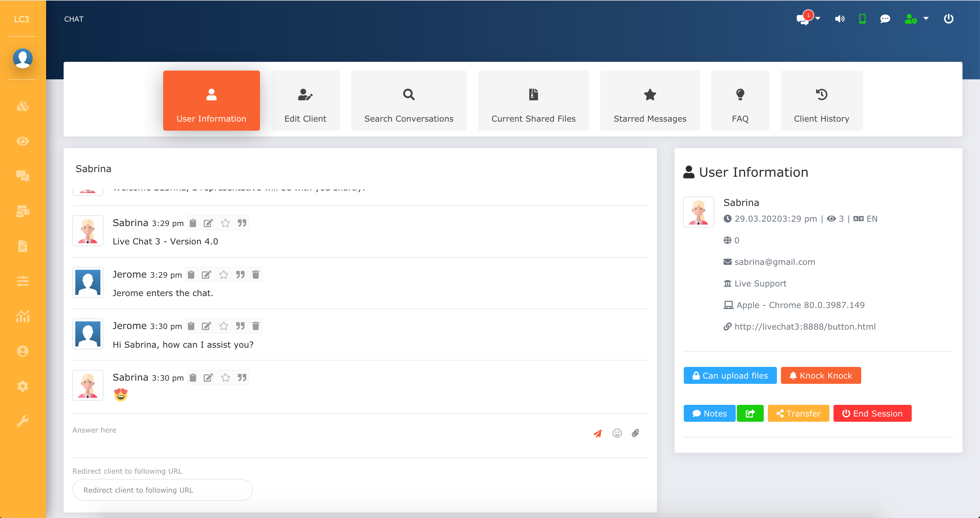Image resolution: width=980 pixels, height=518 pixels.
Task: Open the emoji picker smiley icon
Action: (x=617, y=433)
